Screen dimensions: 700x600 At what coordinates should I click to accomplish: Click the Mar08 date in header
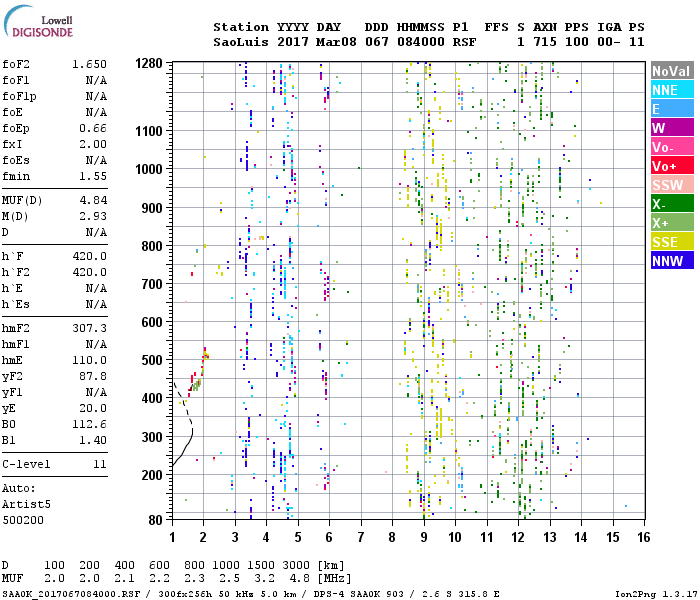(336, 42)
